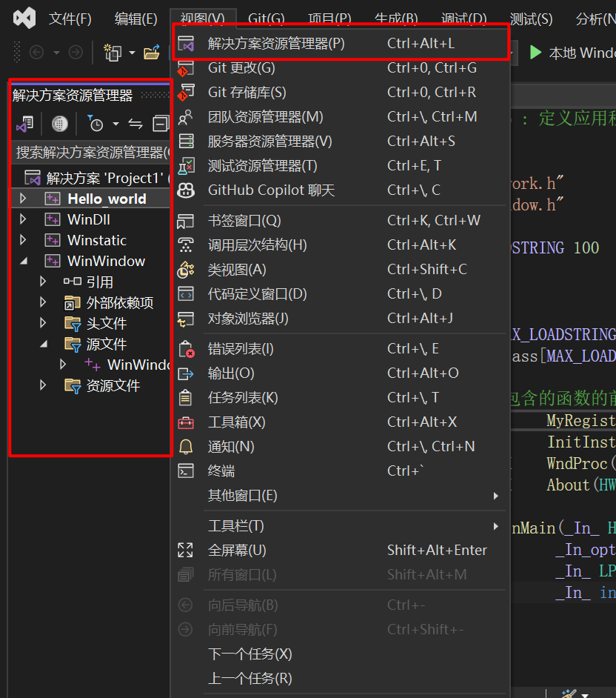Screen dimensions: 616x698
Task: Click the Solution Explorer search box
Action: (89, 153)
